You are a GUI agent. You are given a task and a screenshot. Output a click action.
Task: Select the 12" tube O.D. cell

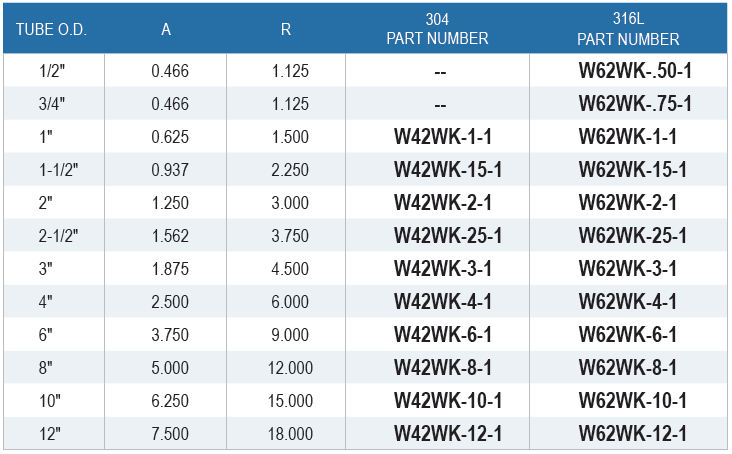[50, 433]
